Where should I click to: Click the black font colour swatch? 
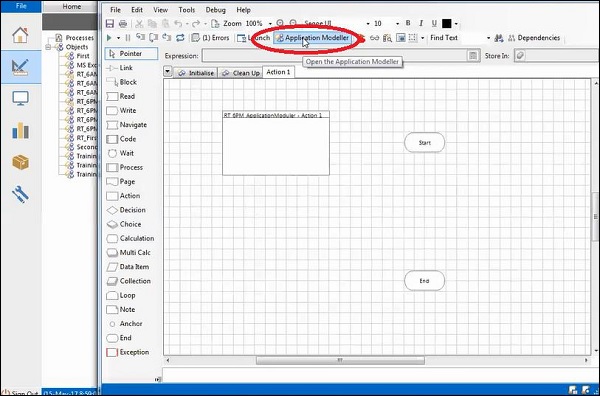(447, 24)
